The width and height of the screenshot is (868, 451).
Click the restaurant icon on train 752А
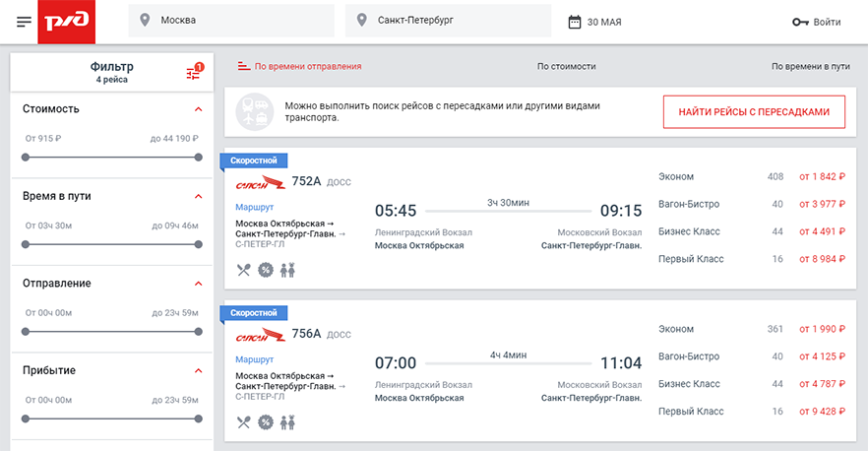[x=244, y=269]
